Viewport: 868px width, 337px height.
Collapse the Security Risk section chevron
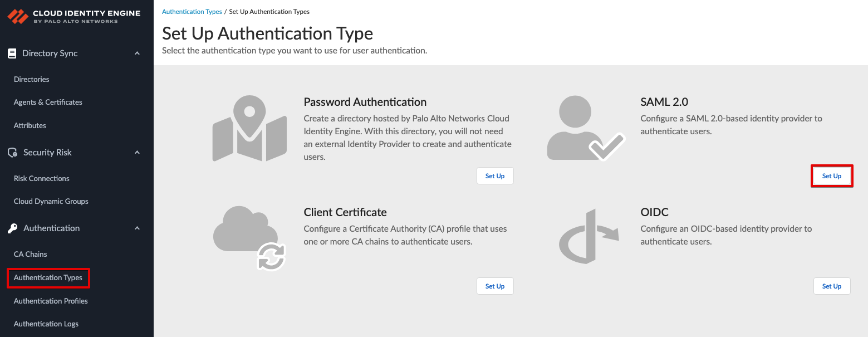click(x=137, y=153)
